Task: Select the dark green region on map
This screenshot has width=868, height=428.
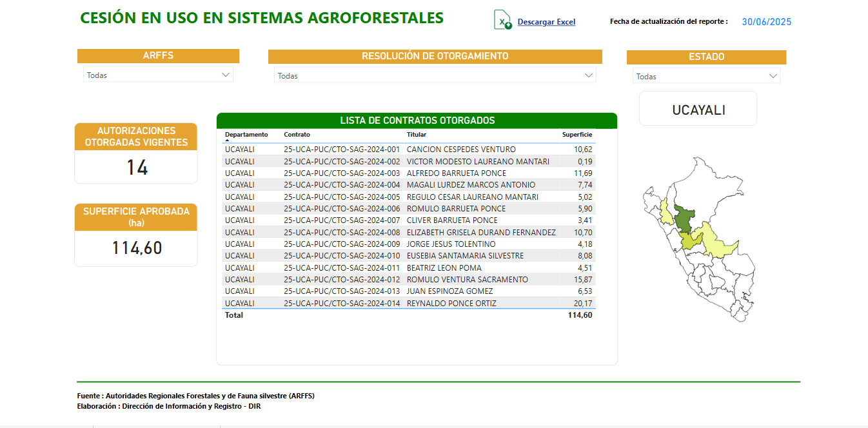Action: (683, 219)
